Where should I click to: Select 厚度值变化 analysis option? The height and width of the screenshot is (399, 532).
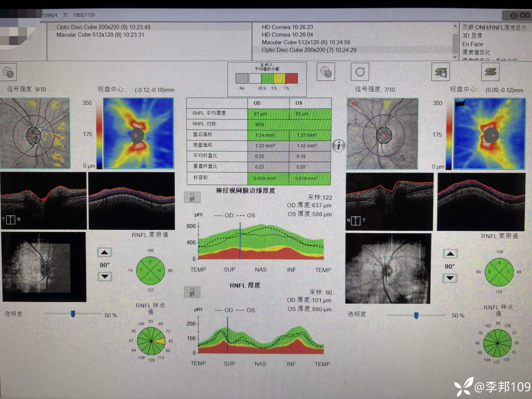(x=476, y=52)
